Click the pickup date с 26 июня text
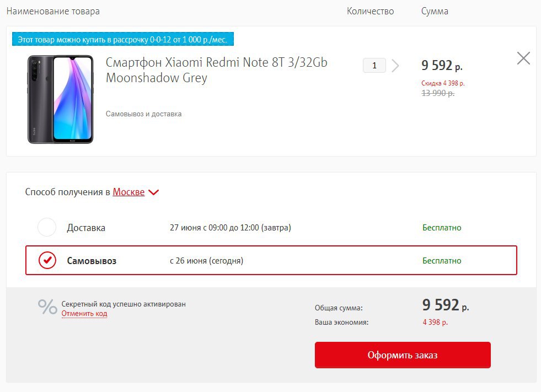 coord(206,261)
